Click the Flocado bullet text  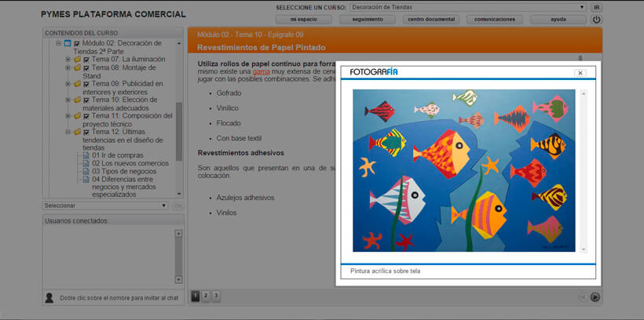(229, 123)
